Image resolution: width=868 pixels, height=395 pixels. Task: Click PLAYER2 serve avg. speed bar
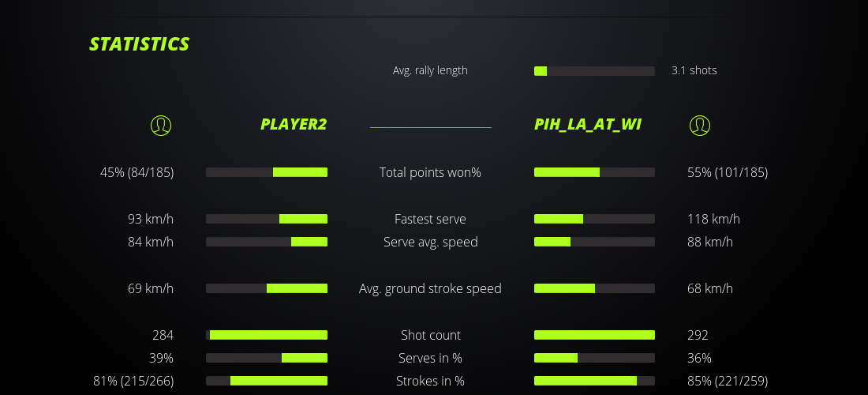267,242
